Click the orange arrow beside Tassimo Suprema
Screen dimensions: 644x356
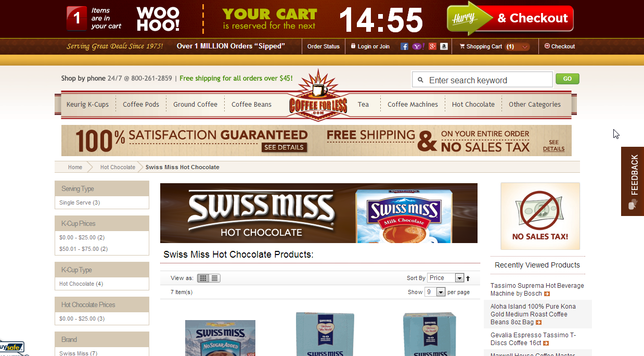pyautogui.click(x=547, y=294)
